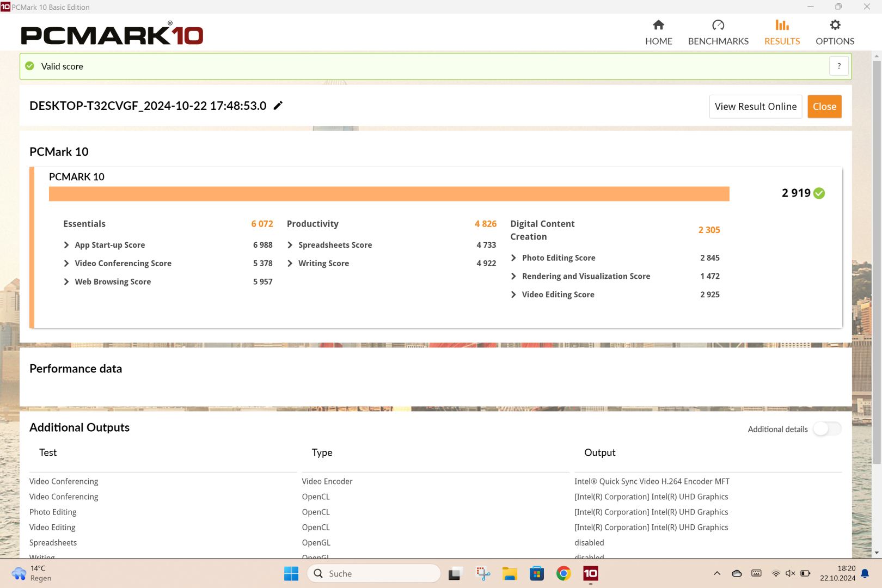Click the Video Encoder type cell
This screenshot has height=588, width=882.
tap(327, 481)
